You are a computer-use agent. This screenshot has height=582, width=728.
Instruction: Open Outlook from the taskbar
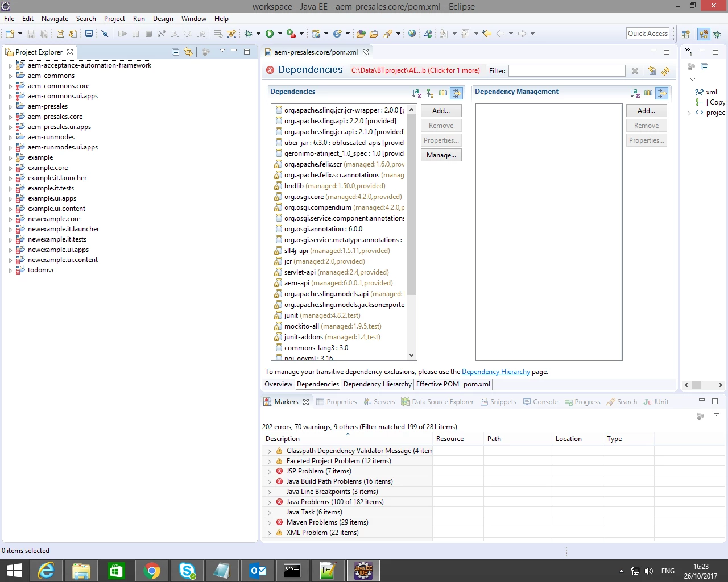click(x=257, y=571)
